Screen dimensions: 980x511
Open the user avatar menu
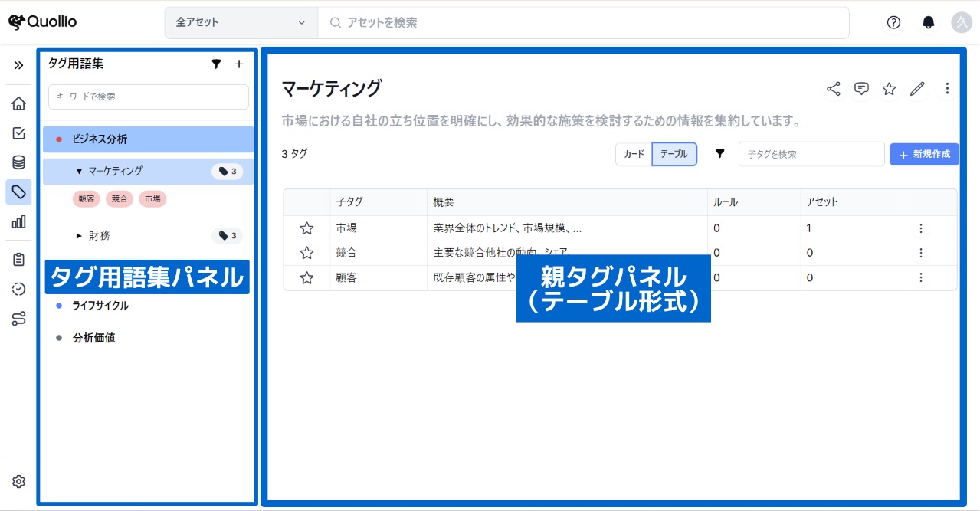pyautogui.click(x=962, y=22)
